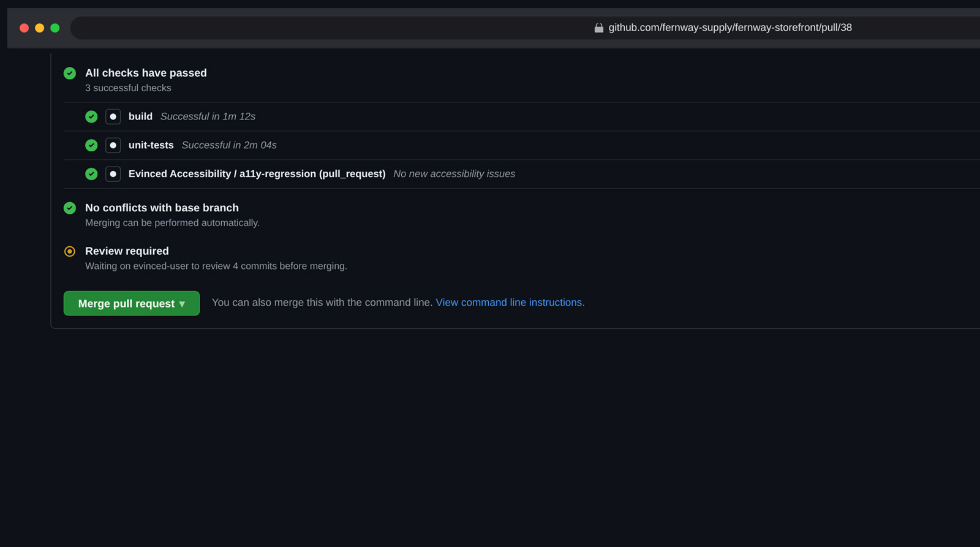
Task: Click the green check beside All checks have passed
Action: (70, 73)
